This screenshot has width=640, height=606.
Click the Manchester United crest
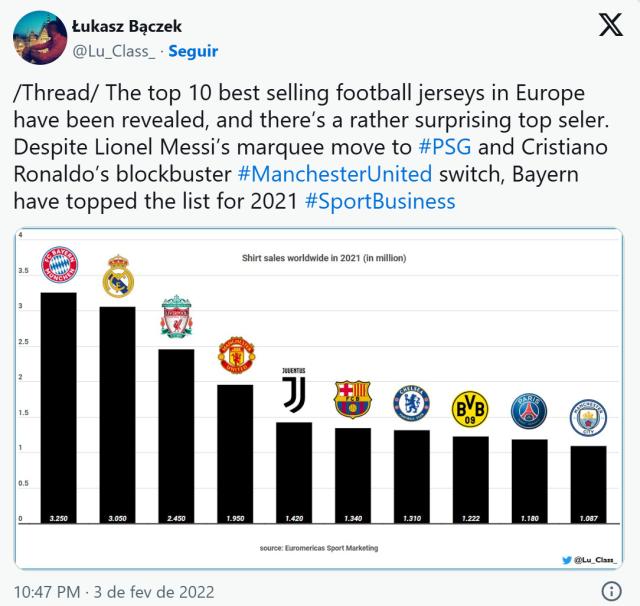(x=236, y=355)
